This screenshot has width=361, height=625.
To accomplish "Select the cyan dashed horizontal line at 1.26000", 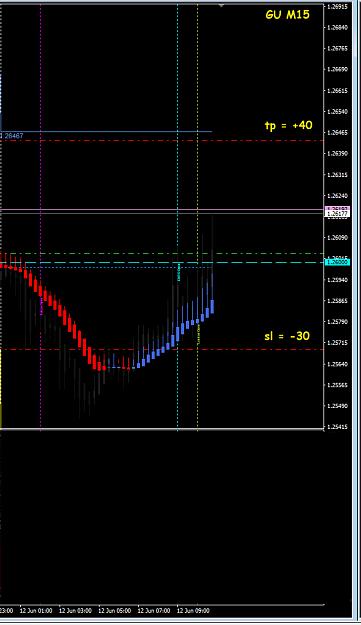I will (x=161, y=262).
